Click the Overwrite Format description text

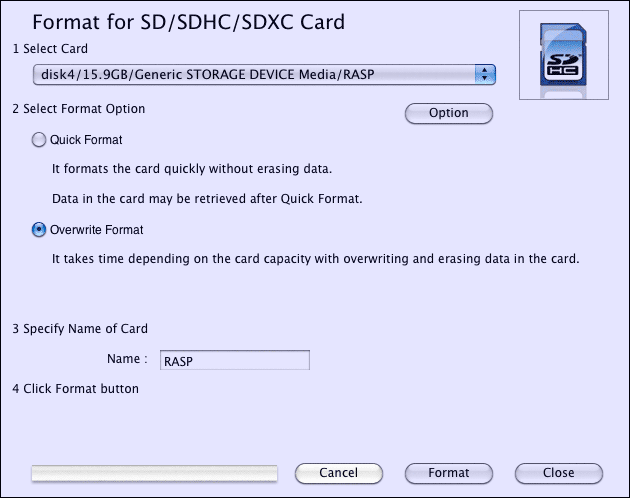pyautogui.click(x=315, y=259)
